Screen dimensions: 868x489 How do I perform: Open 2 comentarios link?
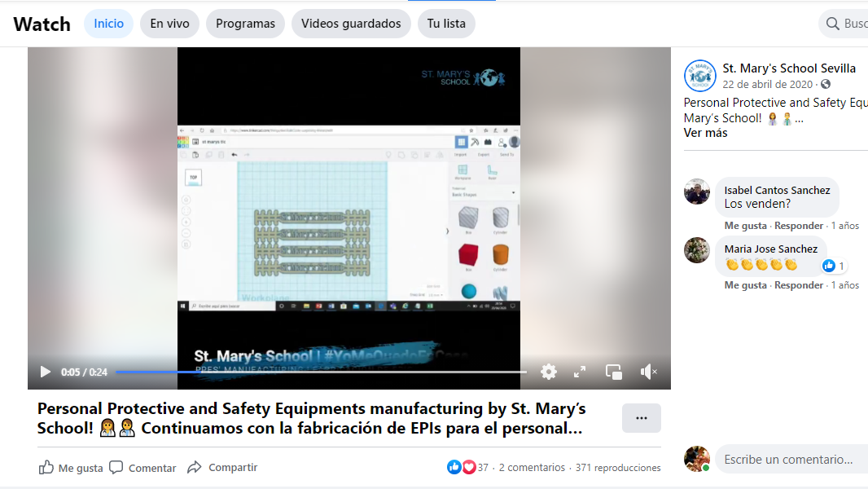(x=532, y=467)
